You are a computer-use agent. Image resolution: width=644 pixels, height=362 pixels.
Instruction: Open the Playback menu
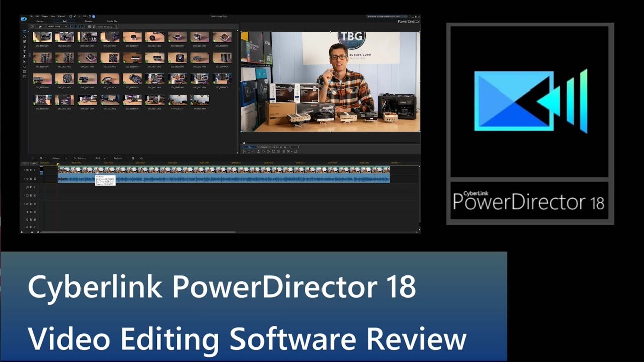[x=62, y=16]
